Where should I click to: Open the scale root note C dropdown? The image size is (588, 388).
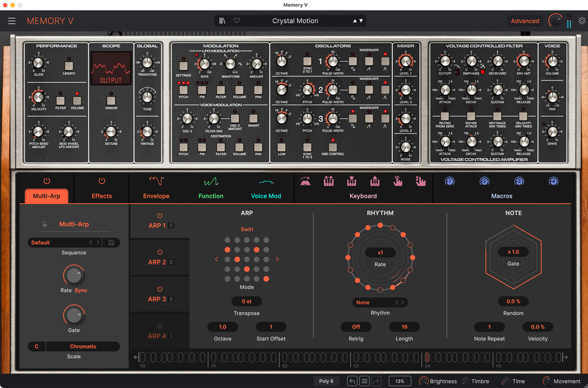pyautogui.click(x=36, y=346)
